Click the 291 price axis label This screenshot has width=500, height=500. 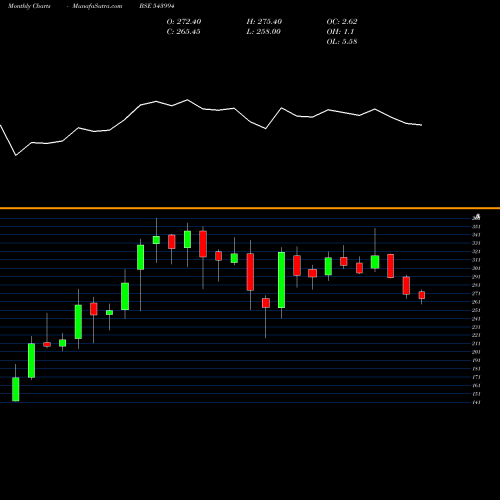click(x=476, y=277)
